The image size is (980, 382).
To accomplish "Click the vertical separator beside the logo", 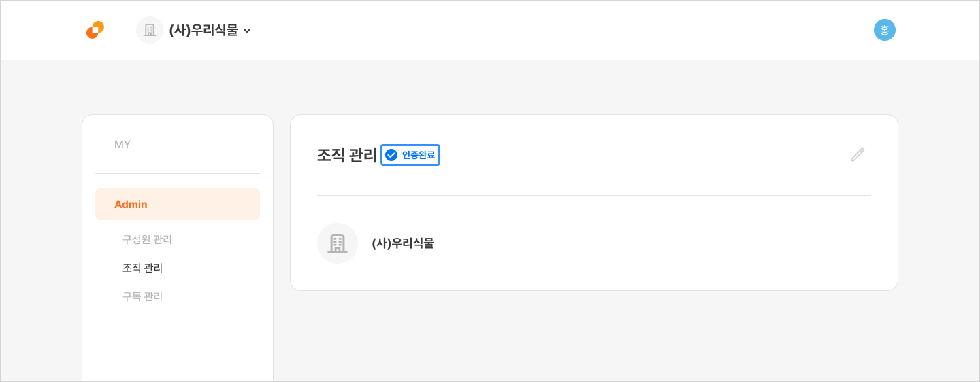I will click(120, 30).
